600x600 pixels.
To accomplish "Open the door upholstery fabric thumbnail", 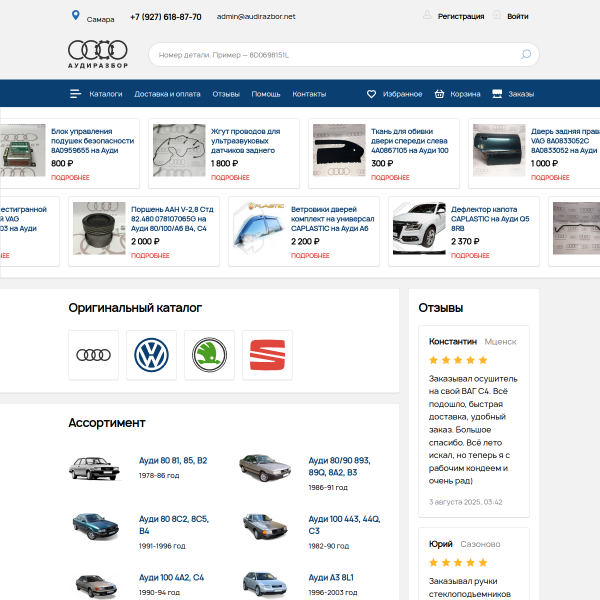I will click(x=339, y=150).
